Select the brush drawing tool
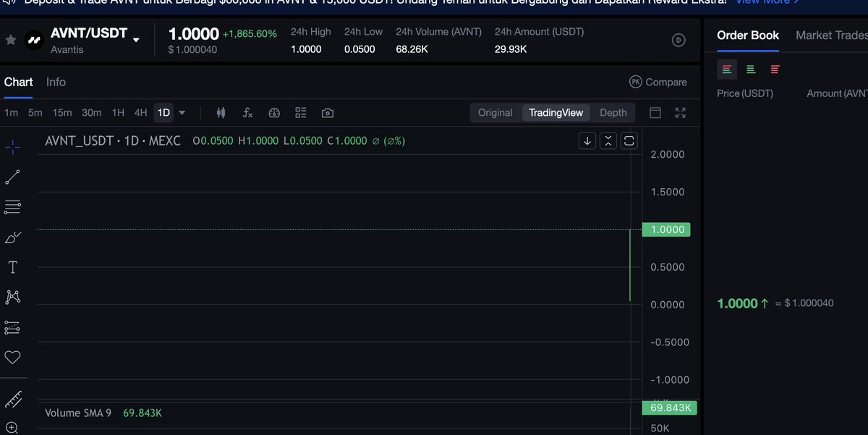Viewport: 868px width, 435px height. pos(13,237)
